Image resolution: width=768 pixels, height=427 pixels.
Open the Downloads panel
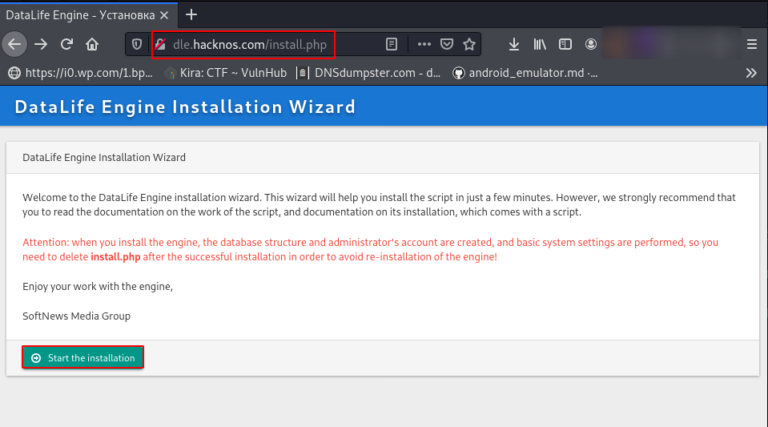point(514,44)
